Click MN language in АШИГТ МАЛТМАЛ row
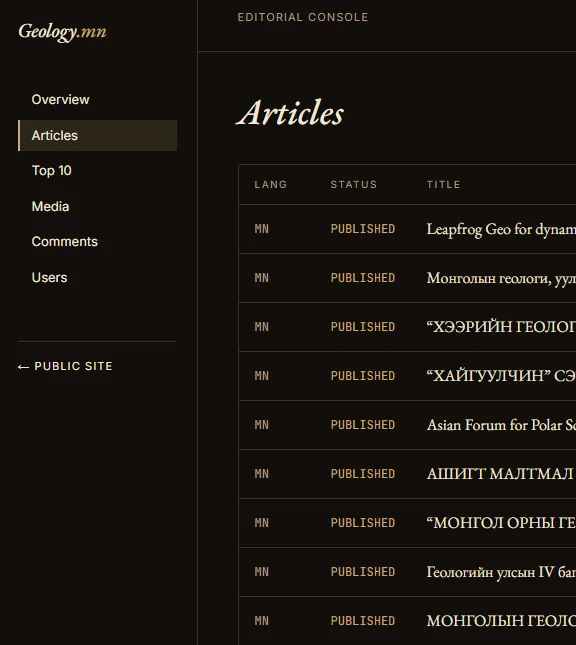Screen dimensions: 576x645 (x=261, y=474)
